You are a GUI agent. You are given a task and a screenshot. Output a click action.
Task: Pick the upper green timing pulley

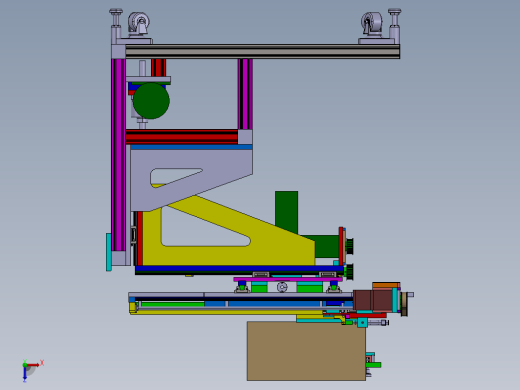pyautogui.click(x=349, y=246)
